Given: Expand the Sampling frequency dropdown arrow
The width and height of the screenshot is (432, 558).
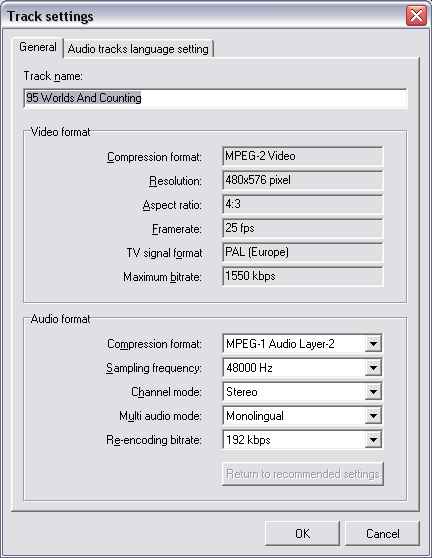Looking at the screenshot, I should 373,368.
